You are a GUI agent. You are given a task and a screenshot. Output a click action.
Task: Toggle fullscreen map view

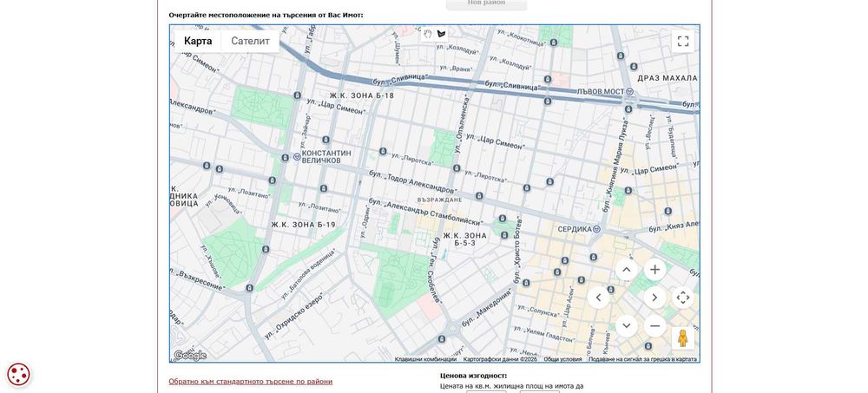tap(683, 41)
